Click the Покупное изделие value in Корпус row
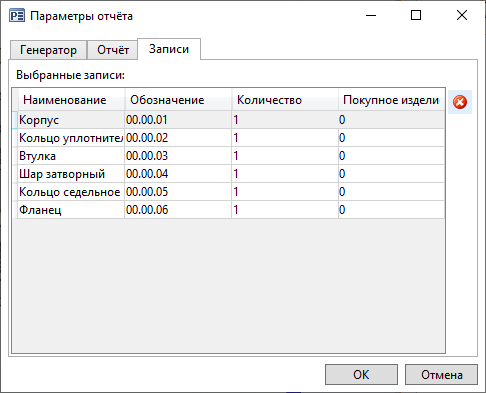486x393 pixels. (392, 120)
